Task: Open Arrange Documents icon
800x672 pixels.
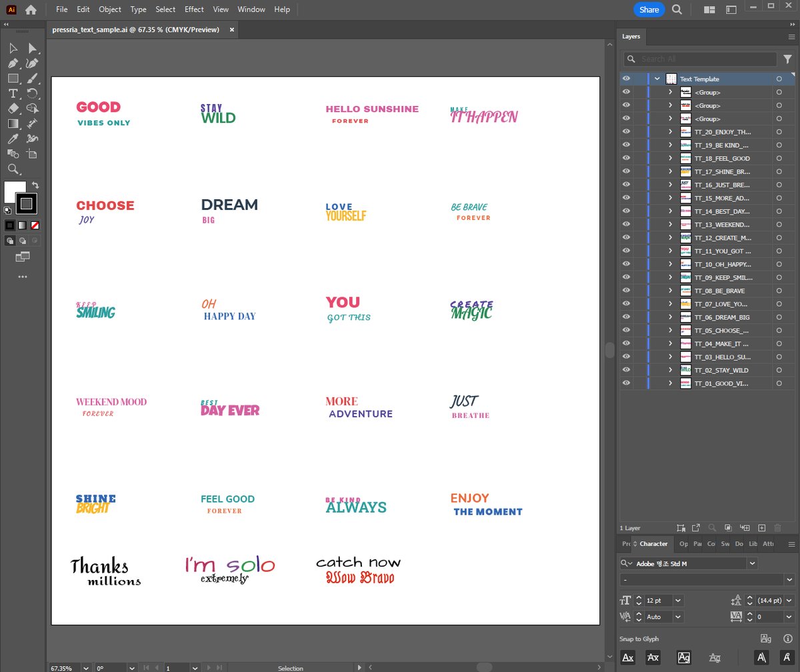Action: pos(709,9)
